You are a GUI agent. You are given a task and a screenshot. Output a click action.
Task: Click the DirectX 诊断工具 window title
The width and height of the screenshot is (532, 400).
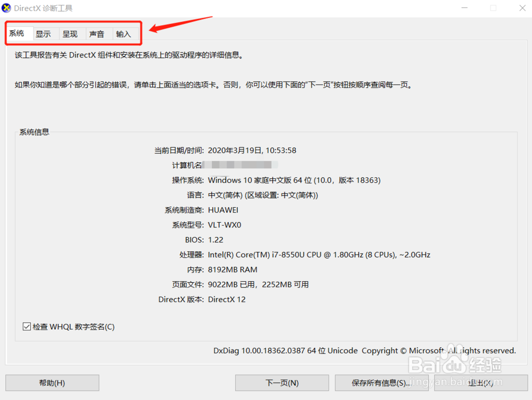pyautogui.click(x=43, y=8)
